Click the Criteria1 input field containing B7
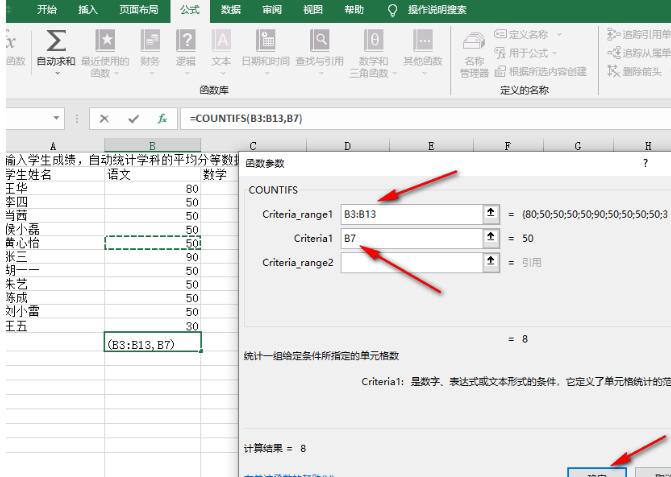This screenshot has width=671, height=477. point(410,238)
